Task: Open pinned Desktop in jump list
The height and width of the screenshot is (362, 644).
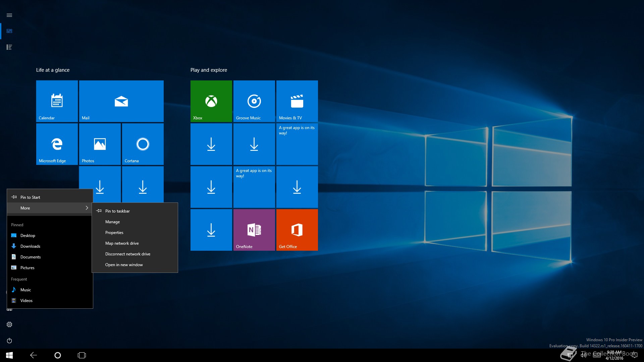Action: (x=50, y=236)
